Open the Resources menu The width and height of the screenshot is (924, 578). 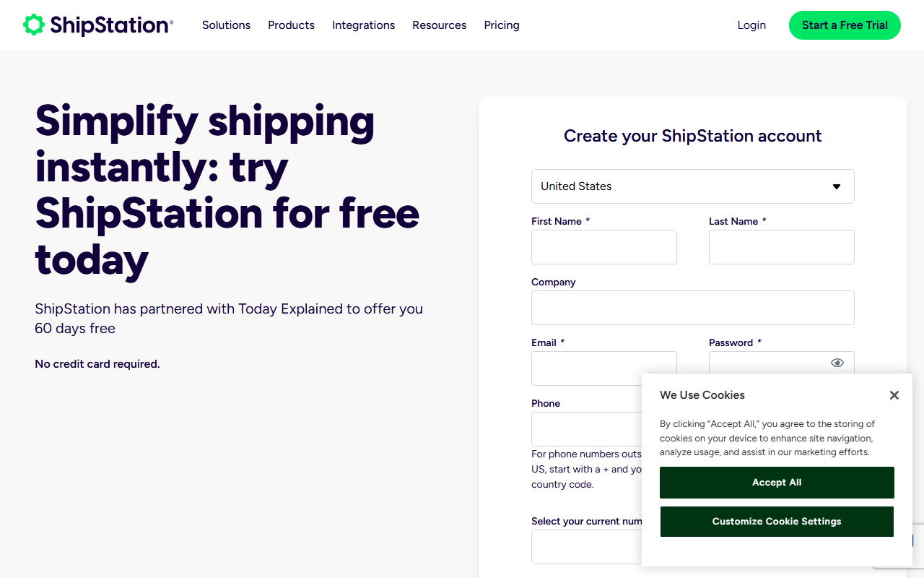[439, 25]
